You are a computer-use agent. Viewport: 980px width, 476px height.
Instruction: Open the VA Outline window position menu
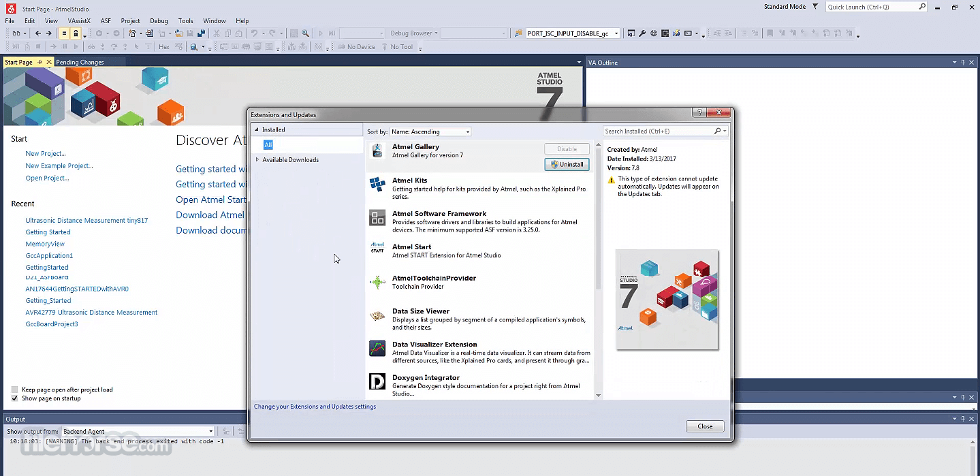point(955,63)
